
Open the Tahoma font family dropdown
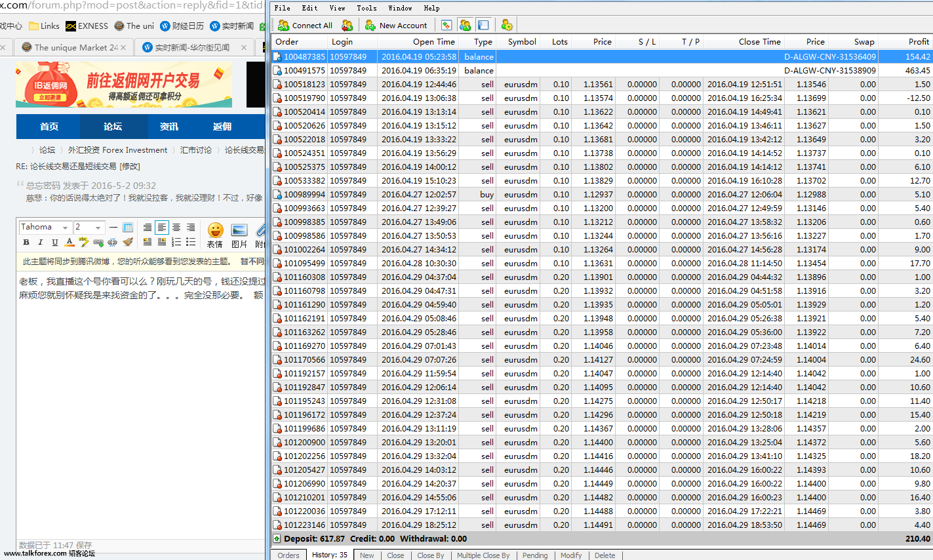pyautogui.click(x=45, y=227)
